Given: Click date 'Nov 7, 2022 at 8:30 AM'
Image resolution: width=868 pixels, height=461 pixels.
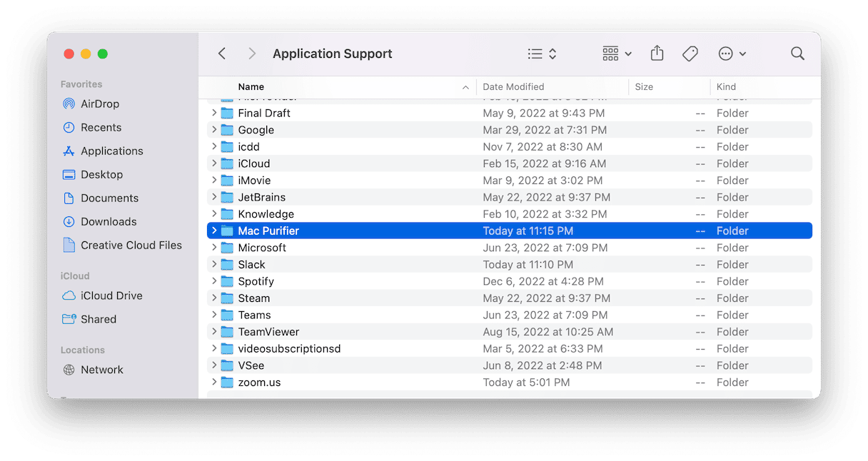Looking at the screenshot, I should click(x=542, y=146).
